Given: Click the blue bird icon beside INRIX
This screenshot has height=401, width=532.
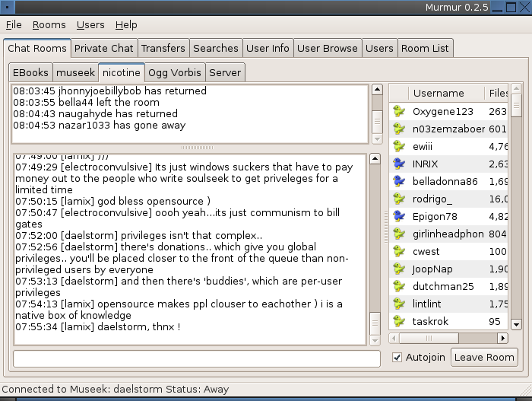Looking at the screenshot, I should 399,164.
